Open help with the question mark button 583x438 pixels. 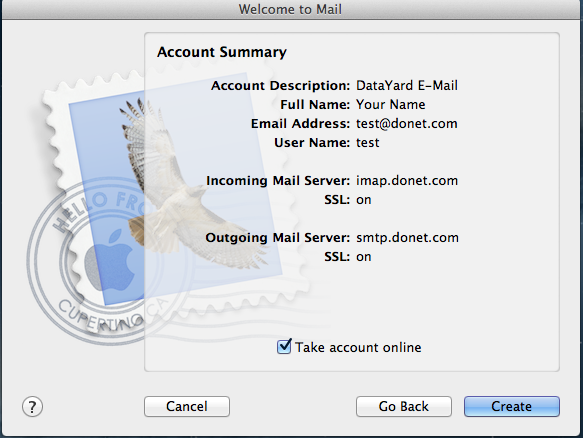click(32, 406)
